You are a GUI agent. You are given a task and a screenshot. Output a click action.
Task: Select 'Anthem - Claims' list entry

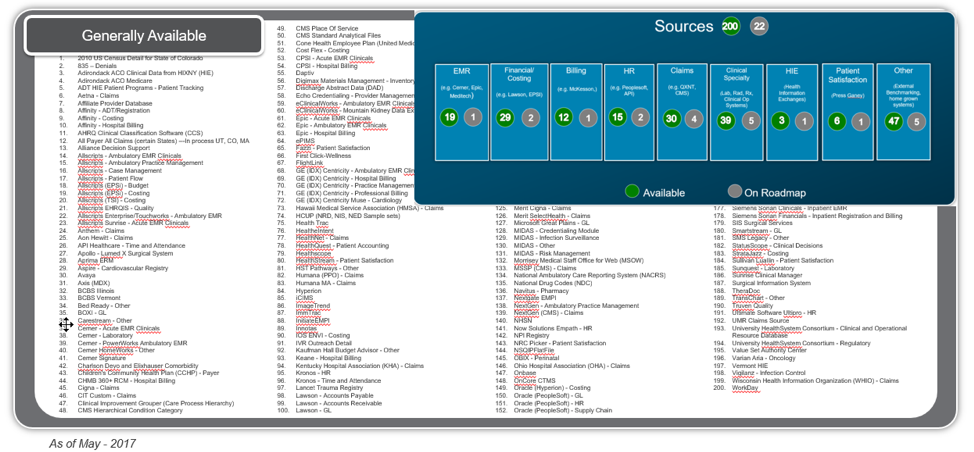tap(101, 230)
